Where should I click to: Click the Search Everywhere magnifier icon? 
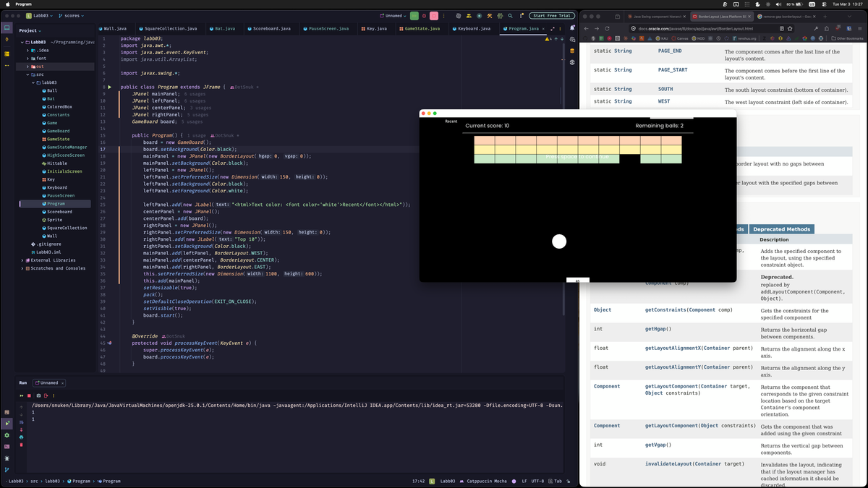[510, 15]
